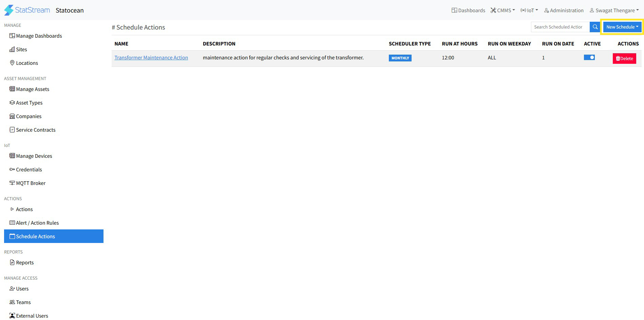Open the Swagat Thengare user menu
Viewport: 644px width, 320px height.
coord(614,11)
